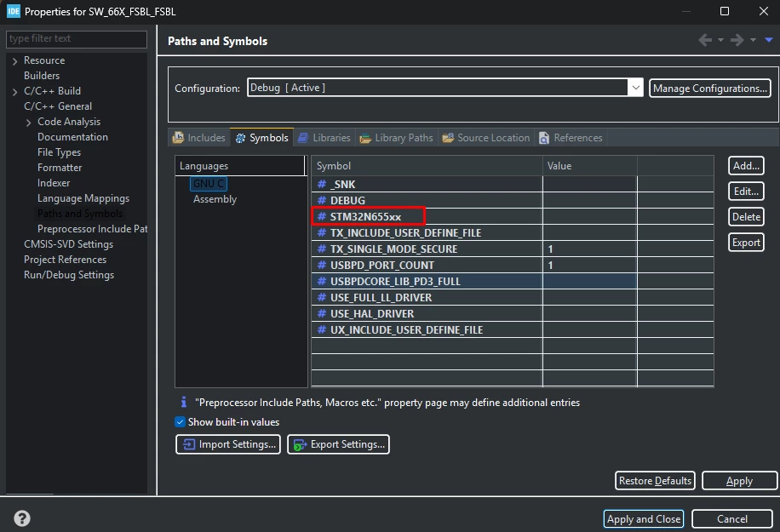The height and width of the screenshot is (532, 780).
Task: Click the info icon near Preprocessor note
Action: pos(184,402)
